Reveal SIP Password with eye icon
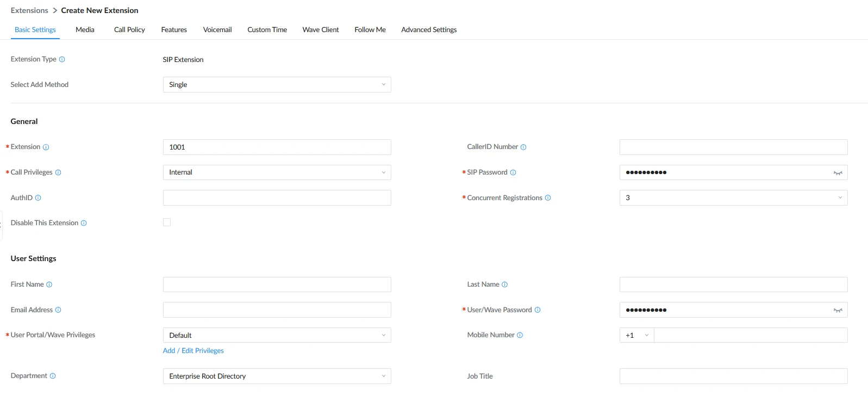868x402 pixels. click(838, 173)
